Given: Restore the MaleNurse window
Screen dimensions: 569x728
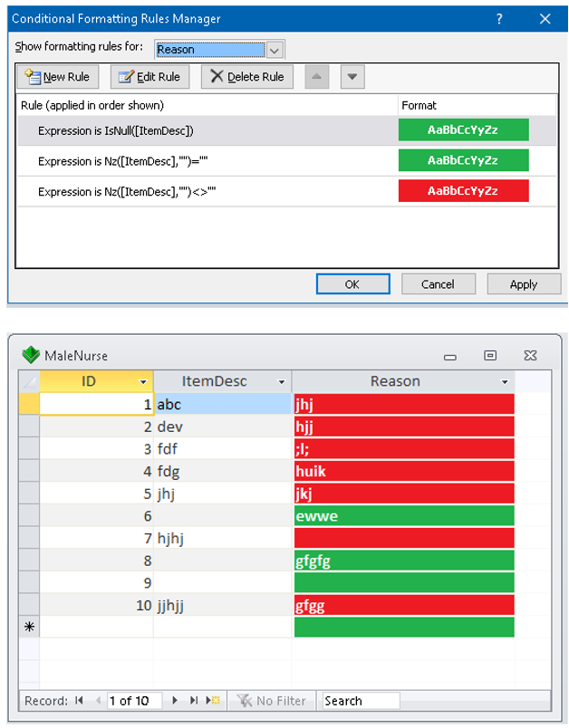Looking at the screenshot, I should 490,356.
